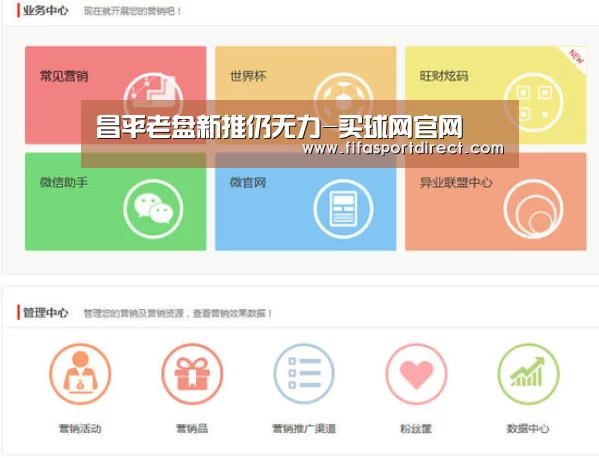Viewport: 599px width, 458px height.
Task: Click the QR code icon in 旺财炫码
Action: point(533,102)
